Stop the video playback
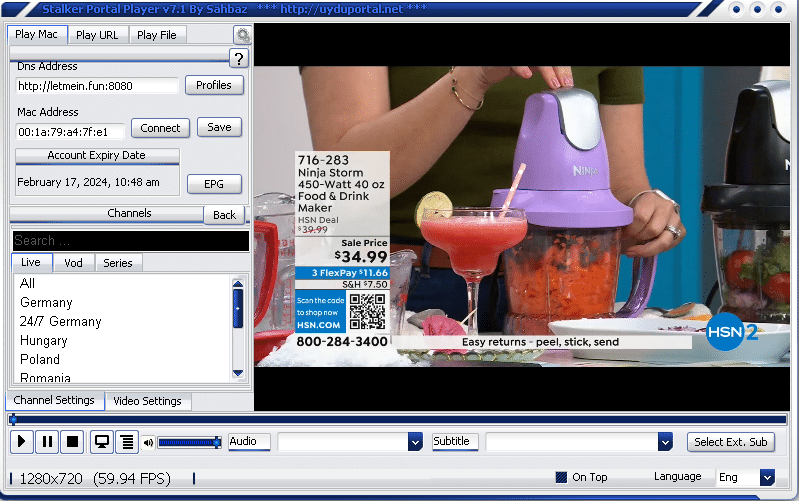799x501 pixels. (x=72, y=441)
